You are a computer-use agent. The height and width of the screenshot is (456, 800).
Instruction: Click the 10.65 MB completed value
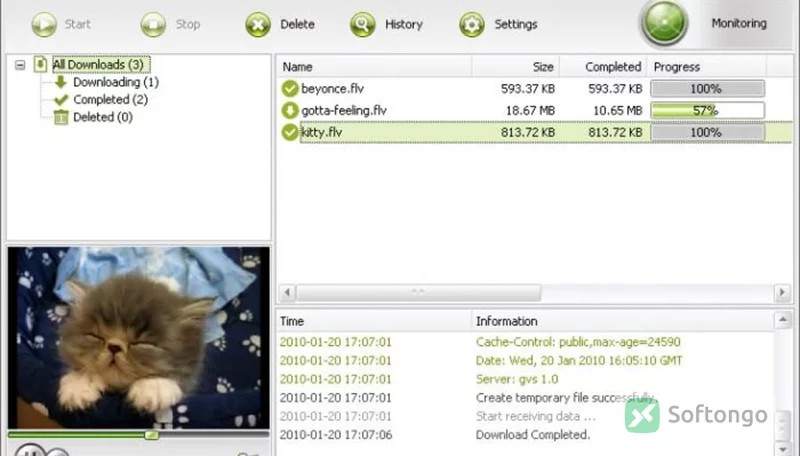pyautogui.click(x=617, y=110)
